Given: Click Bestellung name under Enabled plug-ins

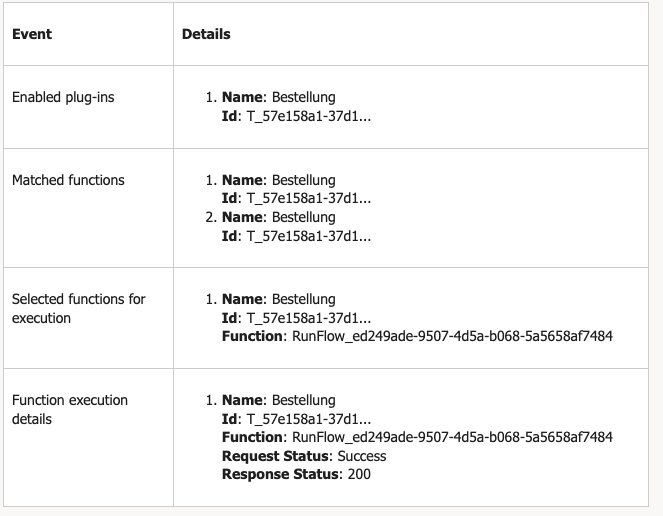Looking at the screenshot, I should click(304, 97).
